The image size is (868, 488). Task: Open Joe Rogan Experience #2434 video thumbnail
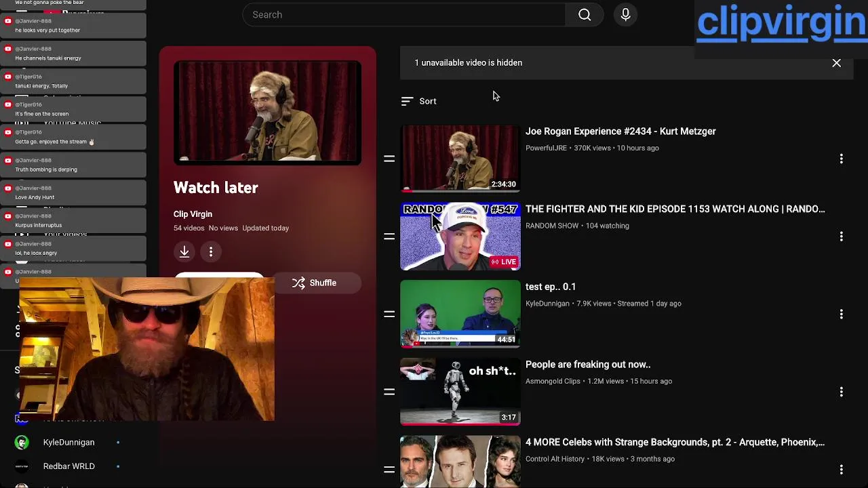[460, 159]
